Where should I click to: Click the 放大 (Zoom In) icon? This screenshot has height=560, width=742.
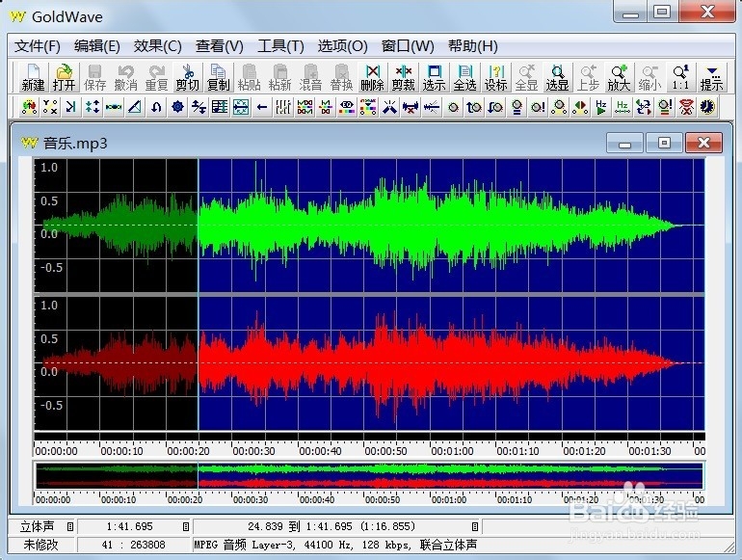619,77
